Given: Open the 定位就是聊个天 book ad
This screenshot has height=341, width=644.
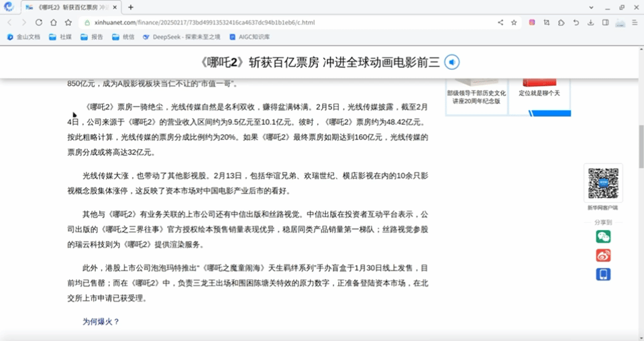Looking at the screenshot, I should (x=539, y=94).
